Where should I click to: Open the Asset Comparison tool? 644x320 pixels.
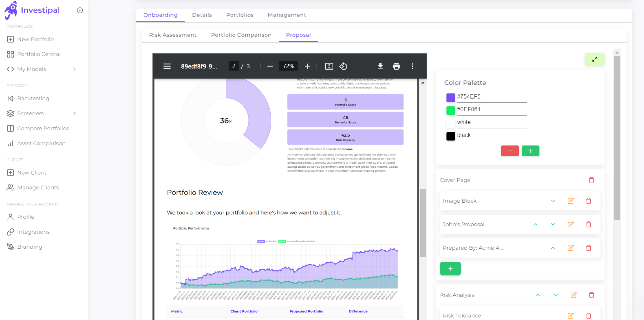(x=41, y=143)
